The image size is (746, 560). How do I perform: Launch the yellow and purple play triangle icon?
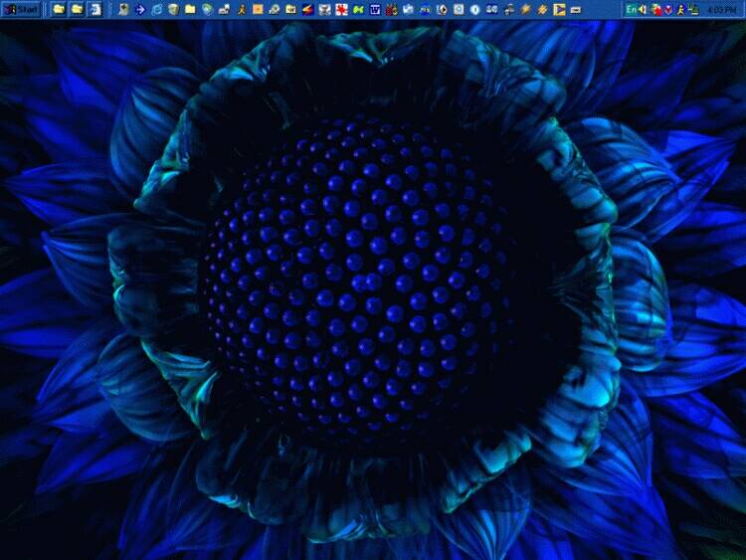pyautogui.click(x=560, y=9)
